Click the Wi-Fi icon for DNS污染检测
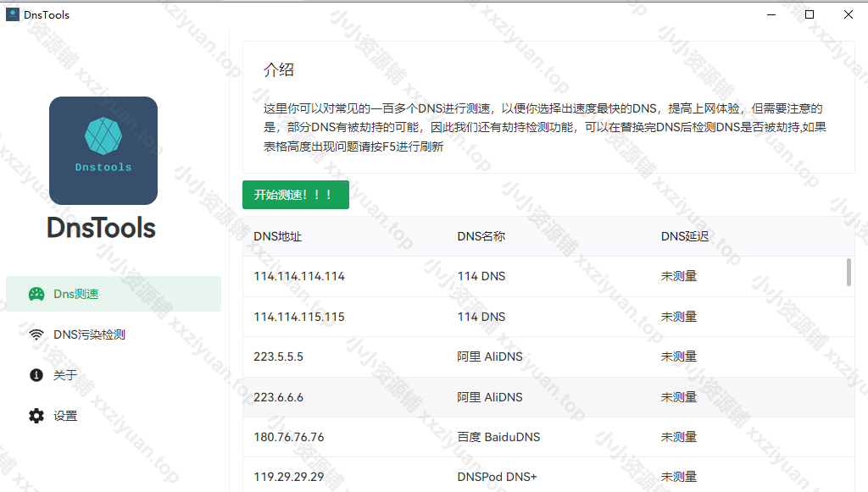The width and height of the screenshot is (868, 492). pos(36,334)
